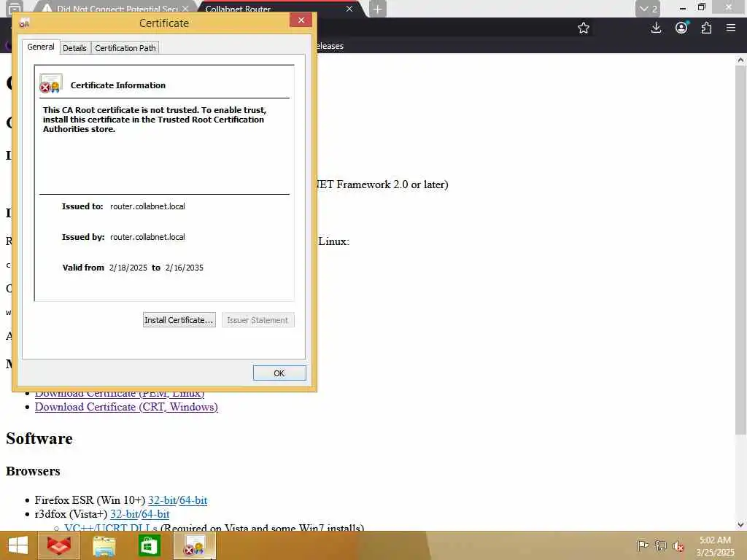Viewport: 747px width, 560px height.
Task: Open the browser extensions puzzle icon
Action: click(x=706, y=28)
